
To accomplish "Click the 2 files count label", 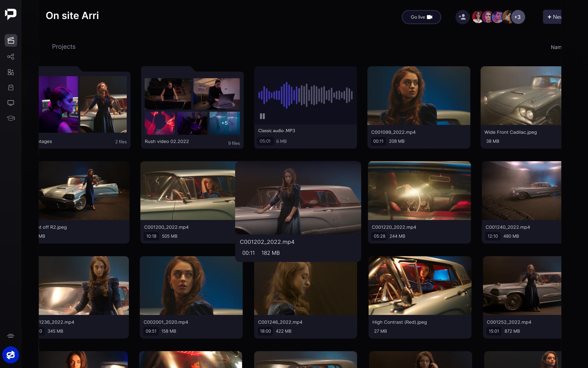I will pos(121,142).
